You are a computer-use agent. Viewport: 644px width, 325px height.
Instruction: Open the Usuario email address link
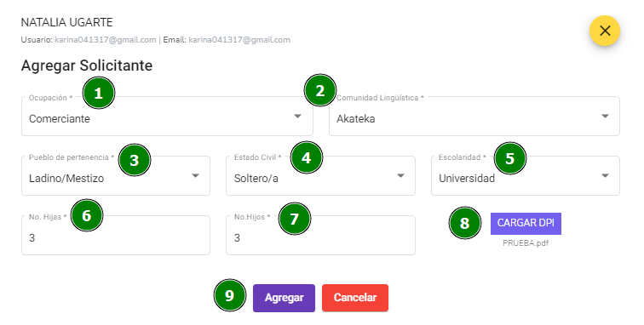click(x=106, y=40)
